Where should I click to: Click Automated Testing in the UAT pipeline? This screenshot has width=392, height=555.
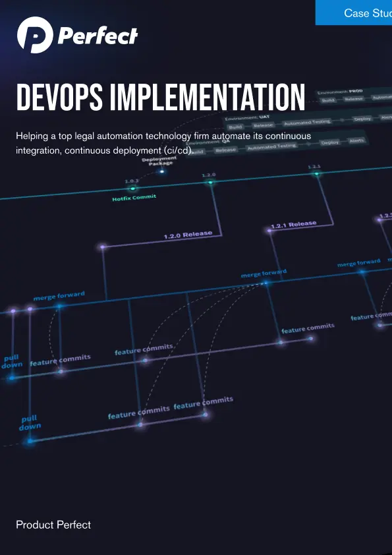point(307,123)
